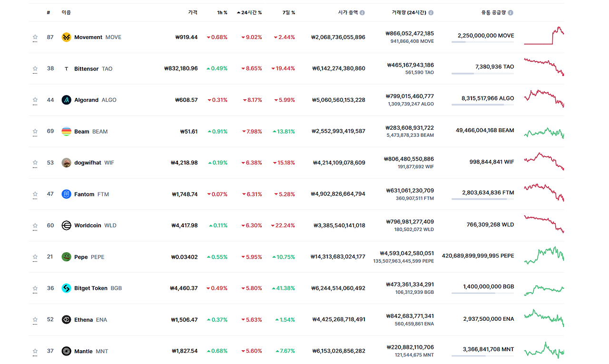This screenshot has width=609, height=364.
Task: Open the Ethena ENA coin page
Action: click(x=90, y=319)
